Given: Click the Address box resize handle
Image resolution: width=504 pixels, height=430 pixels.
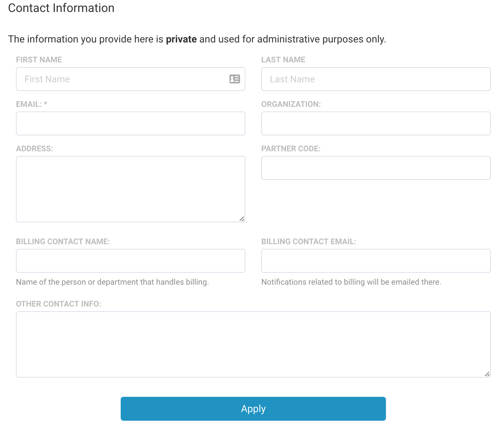Looking at the screenshot, I should (242, 219).
